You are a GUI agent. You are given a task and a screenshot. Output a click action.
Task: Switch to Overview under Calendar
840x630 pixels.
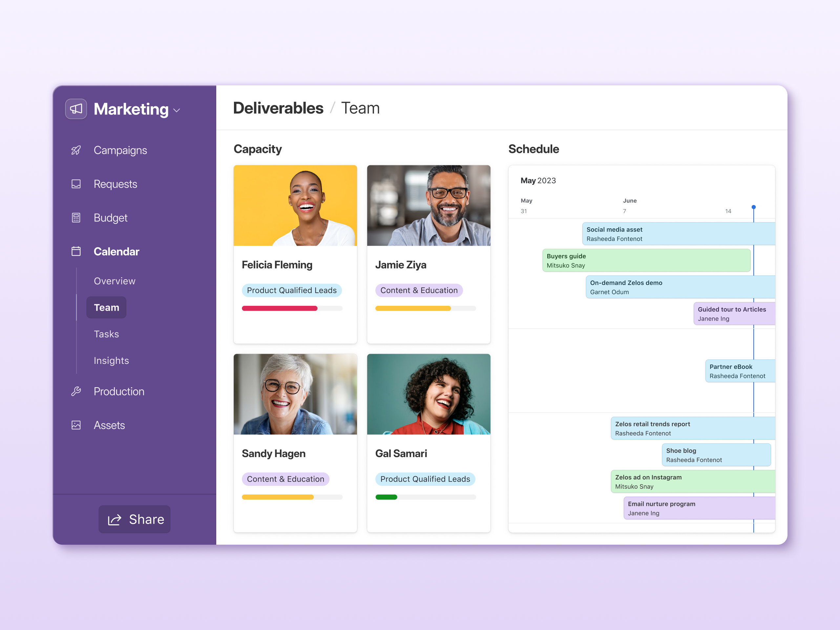point(114,281)
